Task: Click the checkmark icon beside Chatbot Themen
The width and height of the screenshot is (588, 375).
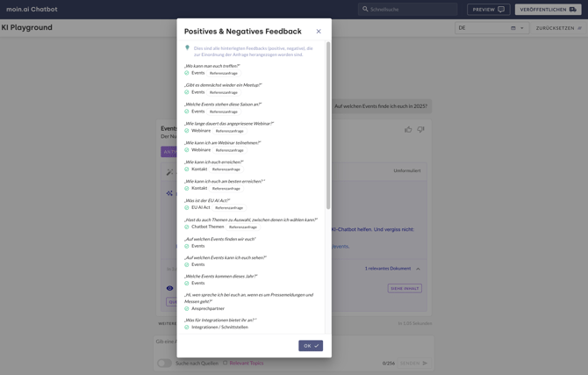Action: tap(187, 227)
